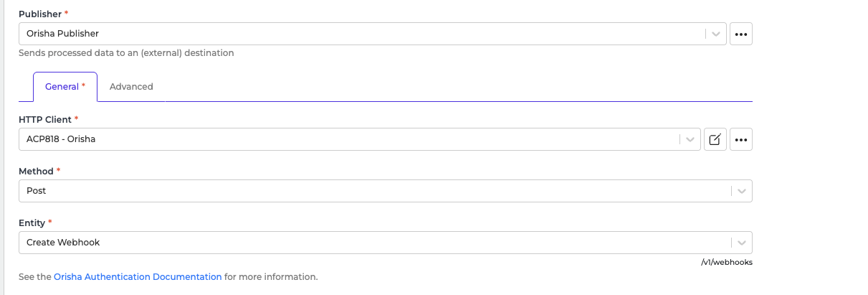The image size is (868, 295).
Task: Click the Publisher field label
Action: 40,14
